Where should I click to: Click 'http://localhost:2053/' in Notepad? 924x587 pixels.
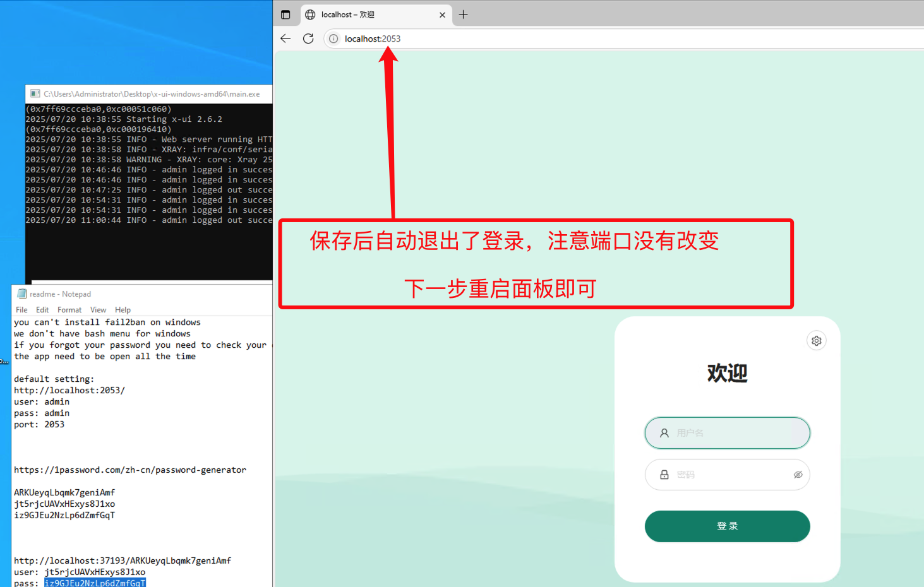69,390
